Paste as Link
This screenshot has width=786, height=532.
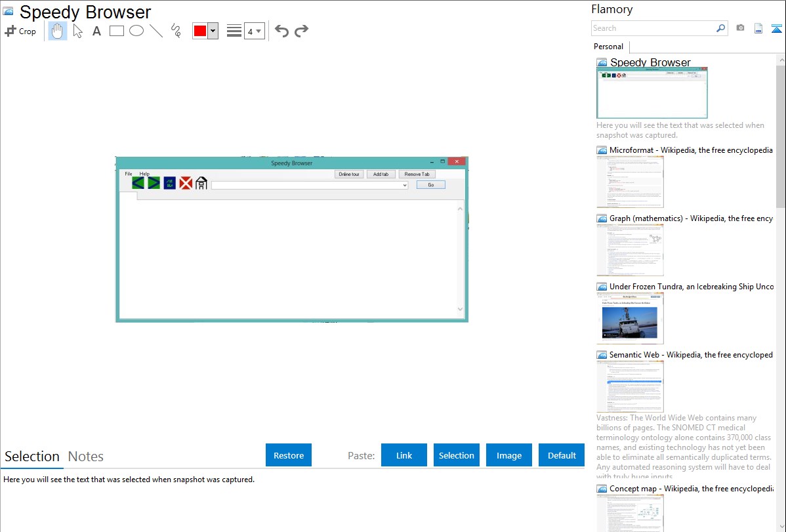click(404, 455)
